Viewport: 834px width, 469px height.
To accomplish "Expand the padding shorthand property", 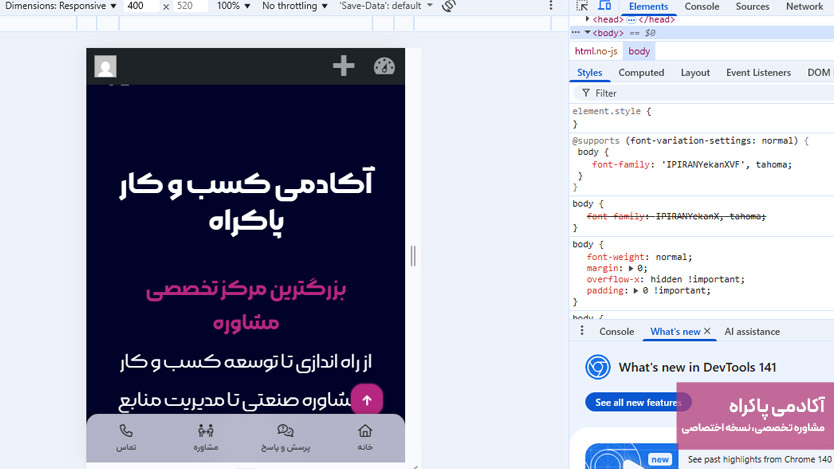I will 636,291.
